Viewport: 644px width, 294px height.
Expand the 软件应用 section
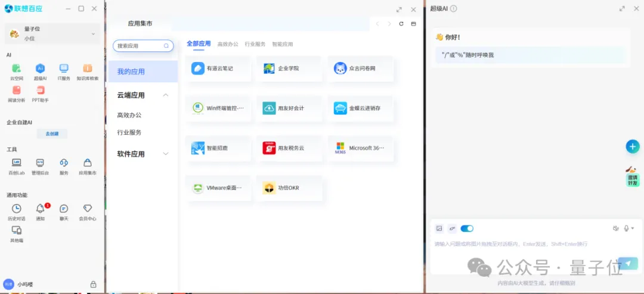click(x=166, y=154)
